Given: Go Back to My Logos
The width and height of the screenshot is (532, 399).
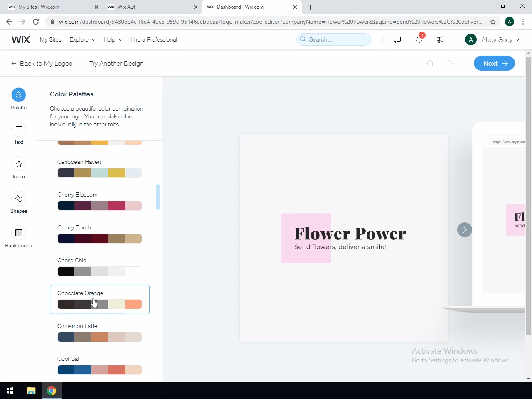Looking at the screenshot, I should pos(42,63).
